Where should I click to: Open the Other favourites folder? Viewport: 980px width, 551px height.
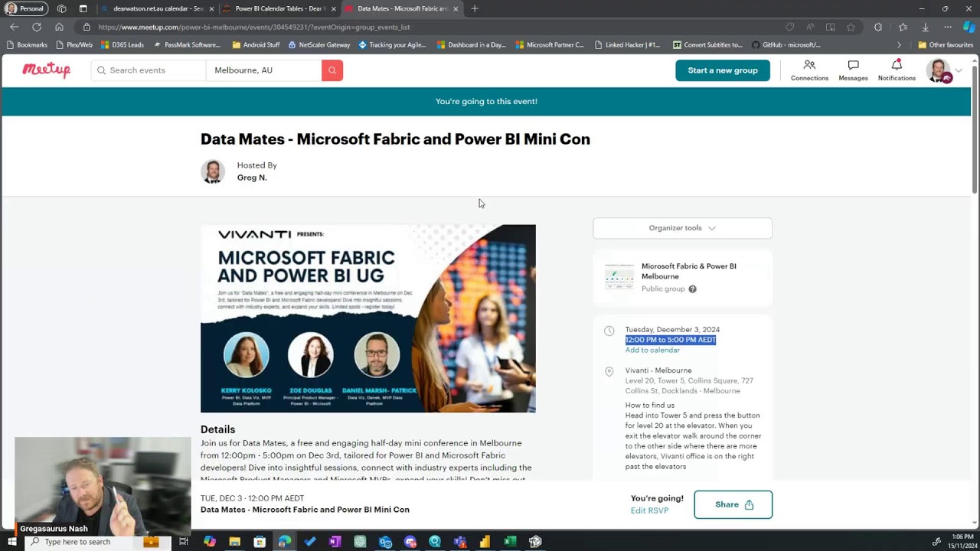coord(945,44)
